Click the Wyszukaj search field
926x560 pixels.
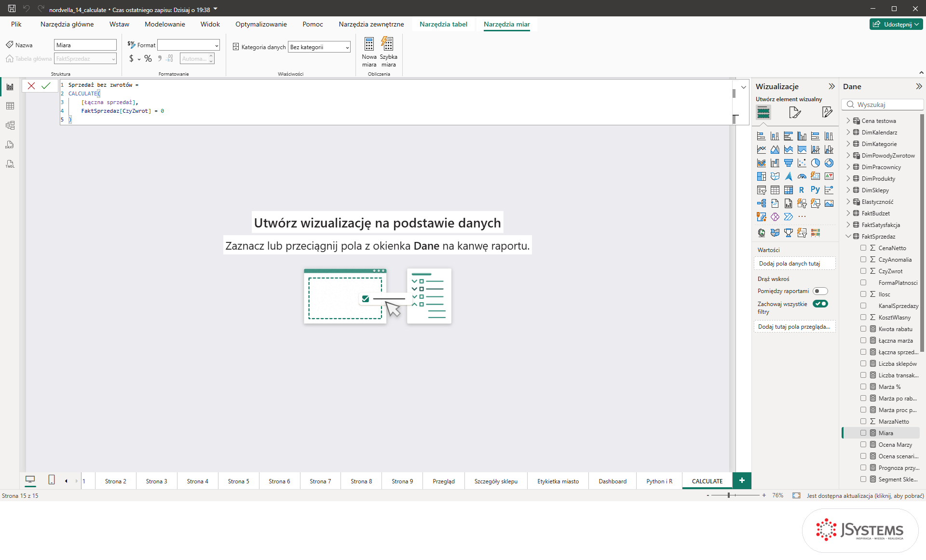(x=883, y=105)
